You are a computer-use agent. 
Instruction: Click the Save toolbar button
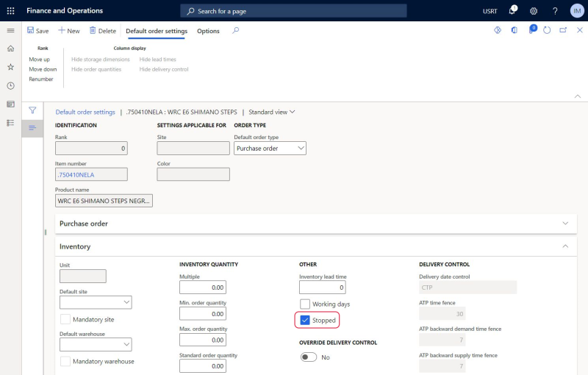pos(38,31)
